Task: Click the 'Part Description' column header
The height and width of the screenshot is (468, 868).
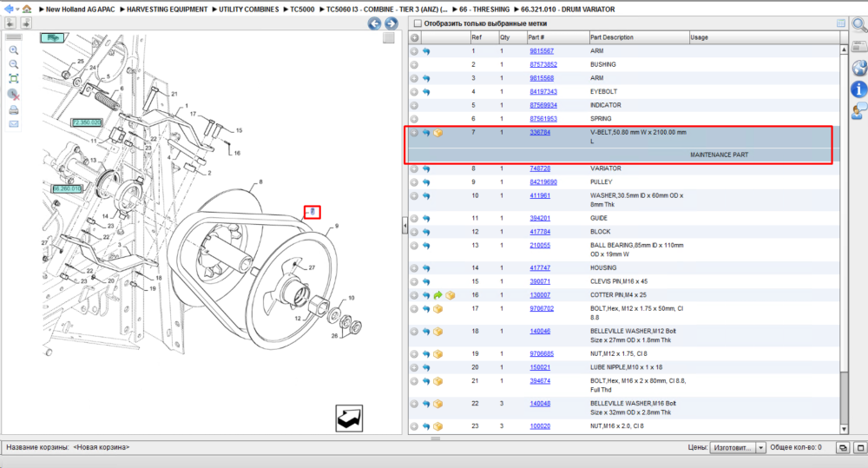Action: point(639,37)
